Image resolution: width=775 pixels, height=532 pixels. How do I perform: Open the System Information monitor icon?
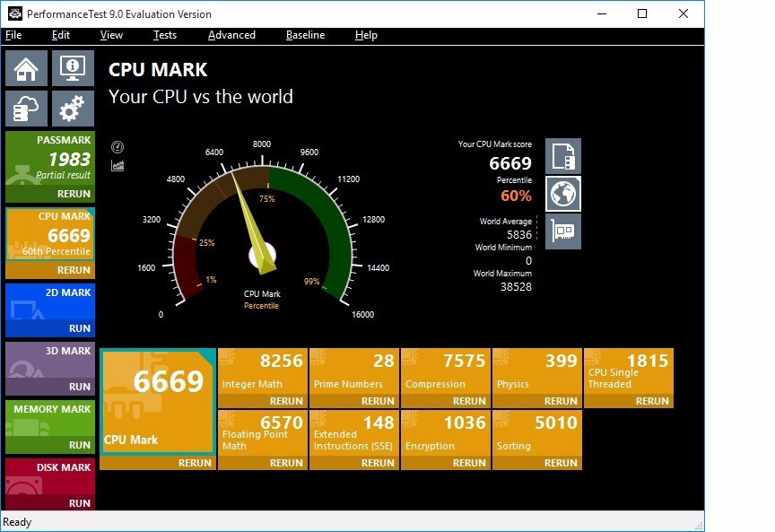73,68
